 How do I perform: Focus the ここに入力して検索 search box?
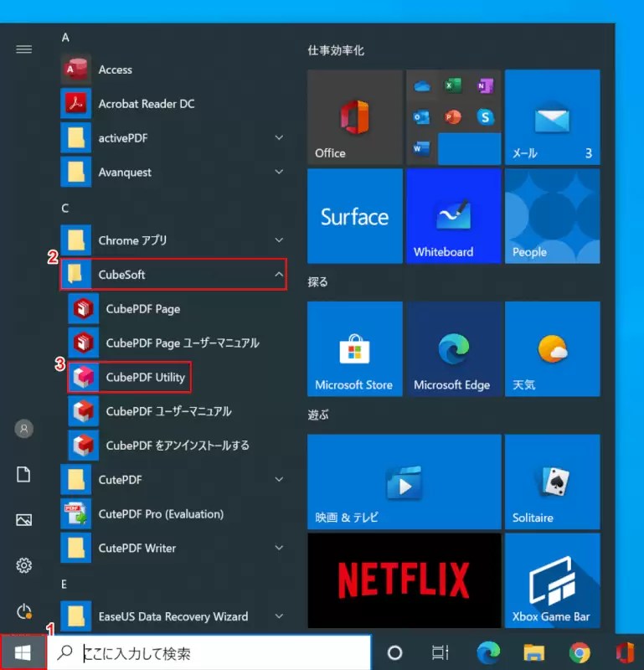209,652
